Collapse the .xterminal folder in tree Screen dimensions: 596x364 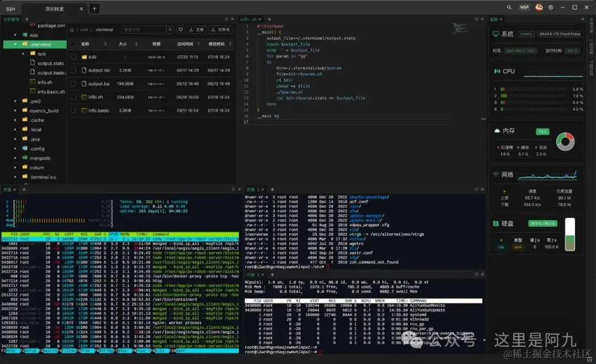point(15,45)
